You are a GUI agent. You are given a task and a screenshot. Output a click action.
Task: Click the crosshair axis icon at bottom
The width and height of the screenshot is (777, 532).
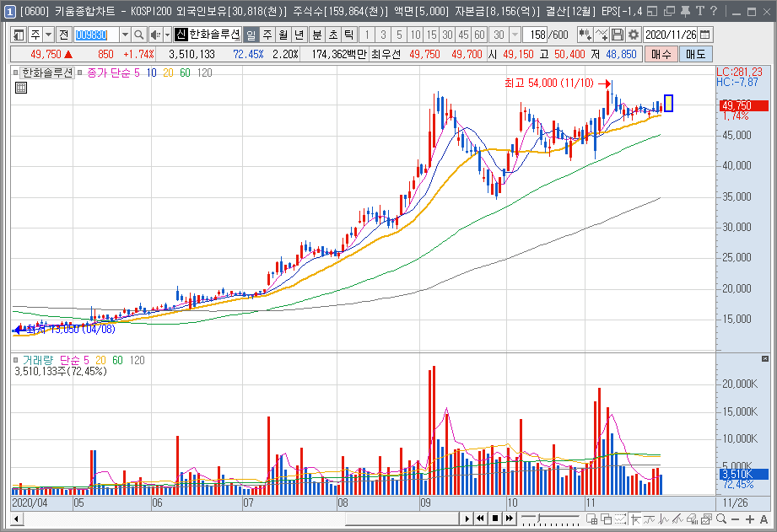click(x=634, y=519)
